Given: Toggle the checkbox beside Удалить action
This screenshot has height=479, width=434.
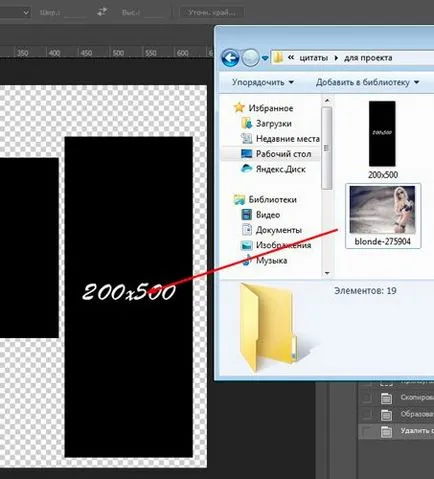Looking at the screenshot, I should point(366,431).
